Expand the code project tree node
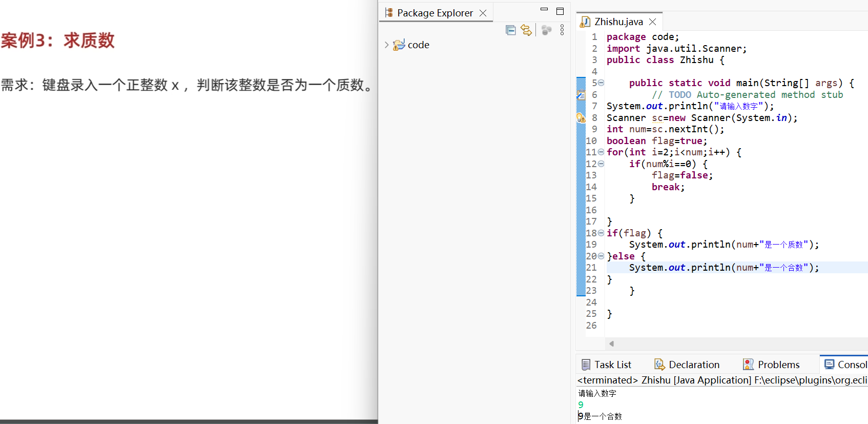Screen dimensions: 868x424 pos(386,45)
